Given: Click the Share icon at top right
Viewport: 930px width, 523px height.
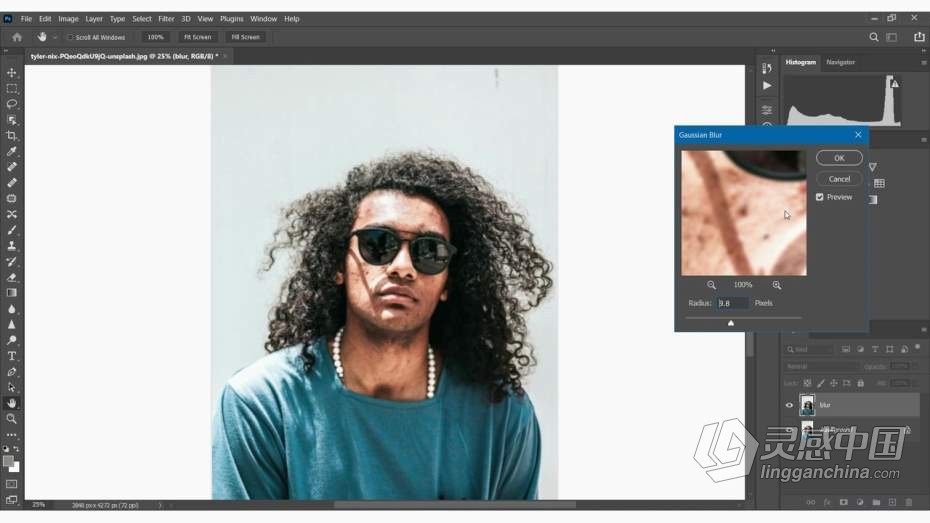Looking at the screenshot, I should [919, 37].
